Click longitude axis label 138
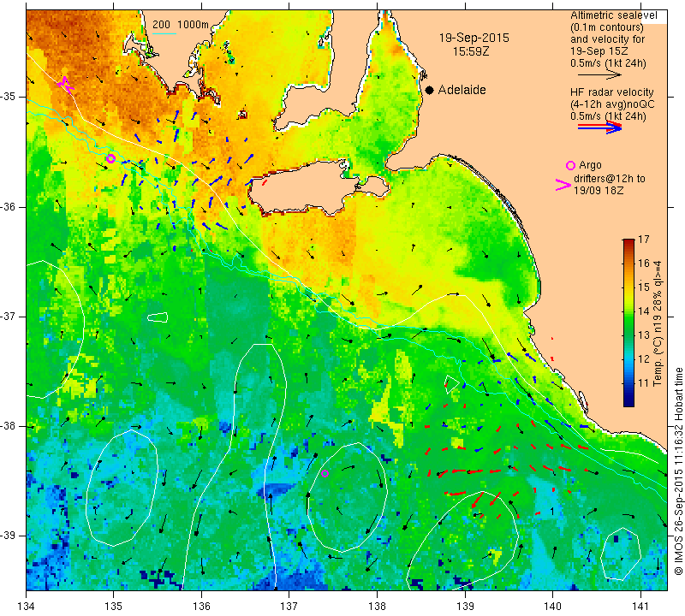The image size is (685, 616). click(377, 607)
